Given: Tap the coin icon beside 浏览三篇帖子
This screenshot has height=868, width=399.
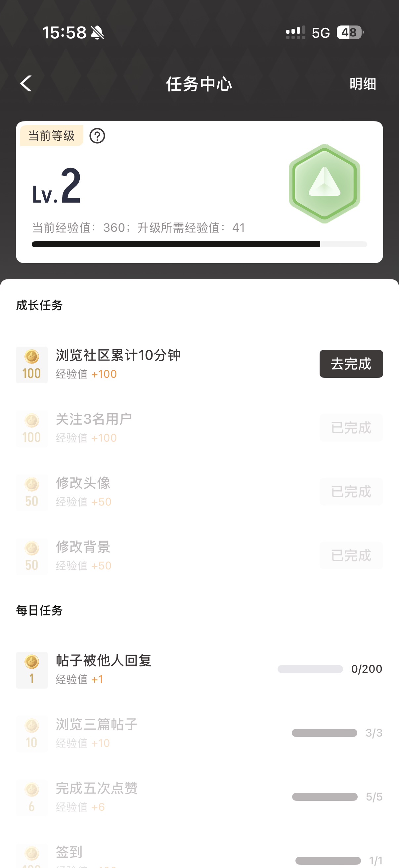Looking at the screenshot, I should point(32,734).
